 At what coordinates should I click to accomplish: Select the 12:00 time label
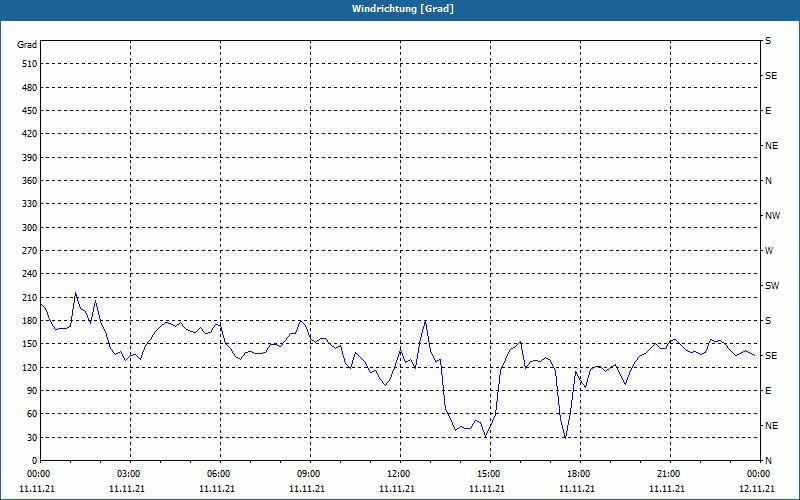[400, 474]
